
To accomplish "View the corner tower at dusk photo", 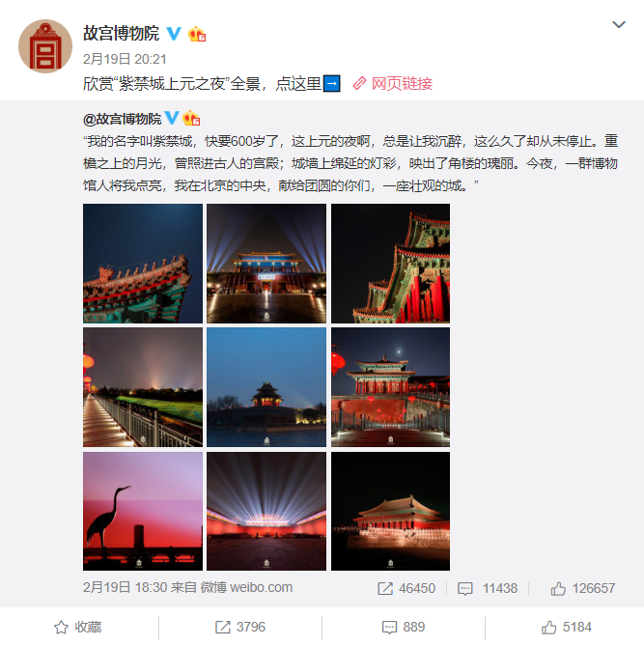I will click(x=266, y=387).
